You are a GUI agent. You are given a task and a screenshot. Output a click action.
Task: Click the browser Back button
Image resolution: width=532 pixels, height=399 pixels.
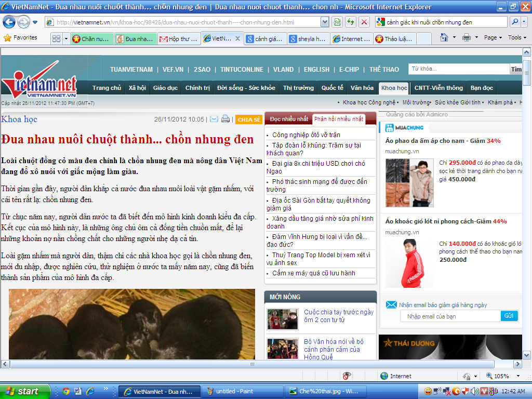point(9,22)
